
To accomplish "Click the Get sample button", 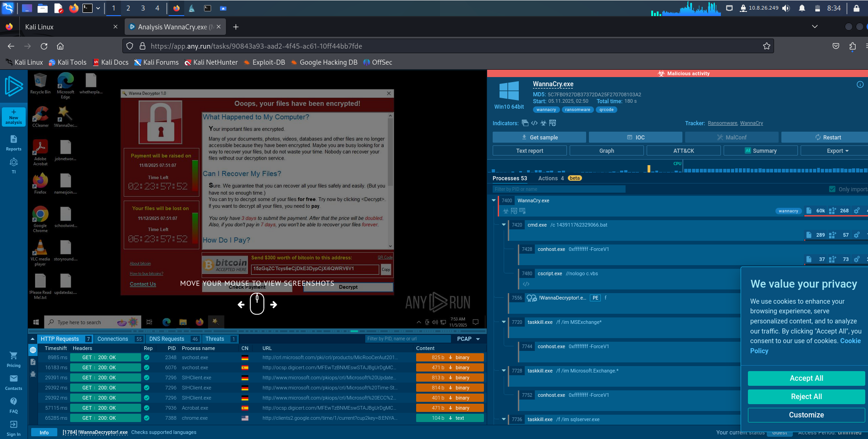I will pyautogui.click(x=539, y=137).
